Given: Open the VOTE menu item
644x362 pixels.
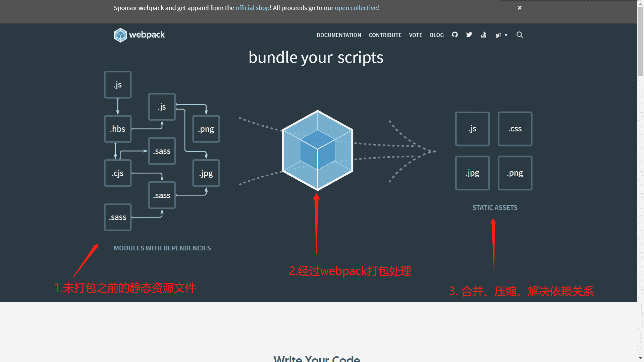Looking at the screenshot, I should (416, 35).
